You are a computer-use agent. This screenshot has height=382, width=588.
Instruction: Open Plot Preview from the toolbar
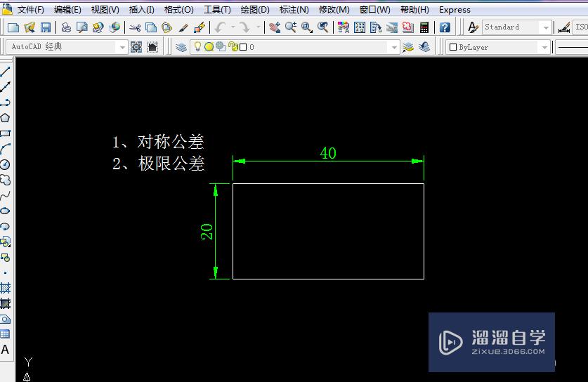81,27
